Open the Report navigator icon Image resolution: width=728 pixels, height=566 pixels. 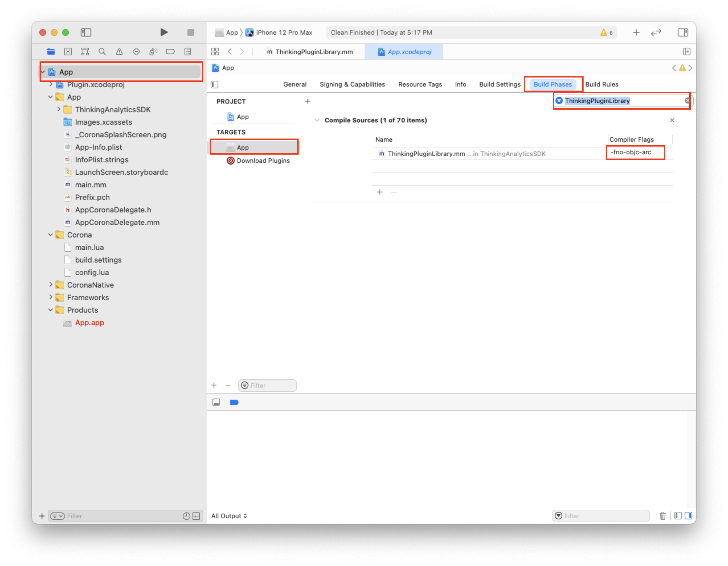(x=188, y=52)
